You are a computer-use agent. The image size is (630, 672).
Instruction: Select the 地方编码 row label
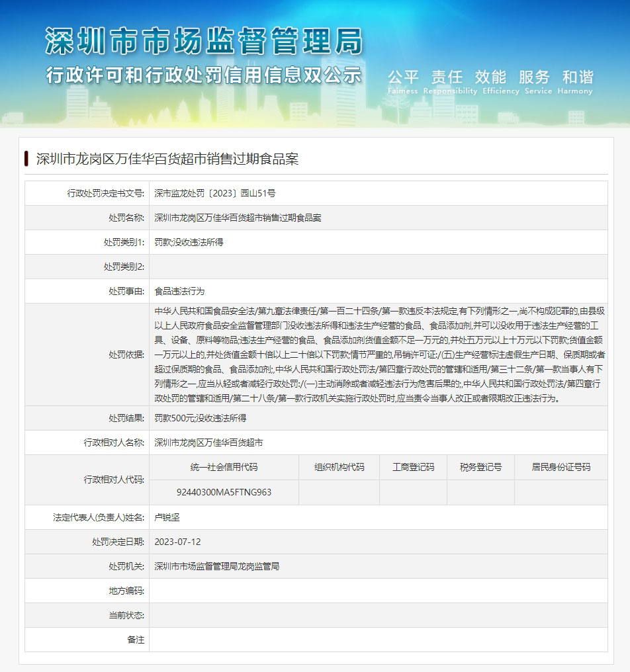(126, 591)
